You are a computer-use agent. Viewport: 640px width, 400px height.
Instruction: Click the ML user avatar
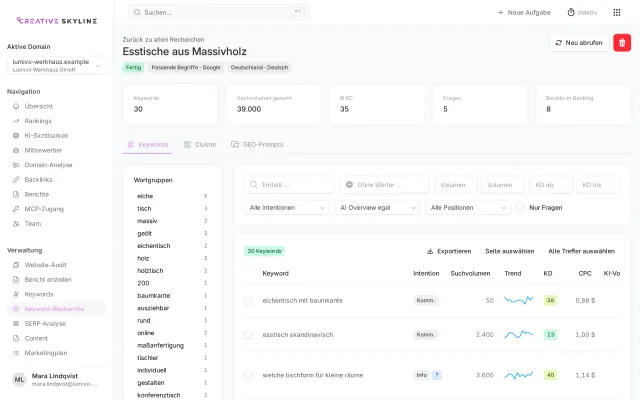(19, 380)
